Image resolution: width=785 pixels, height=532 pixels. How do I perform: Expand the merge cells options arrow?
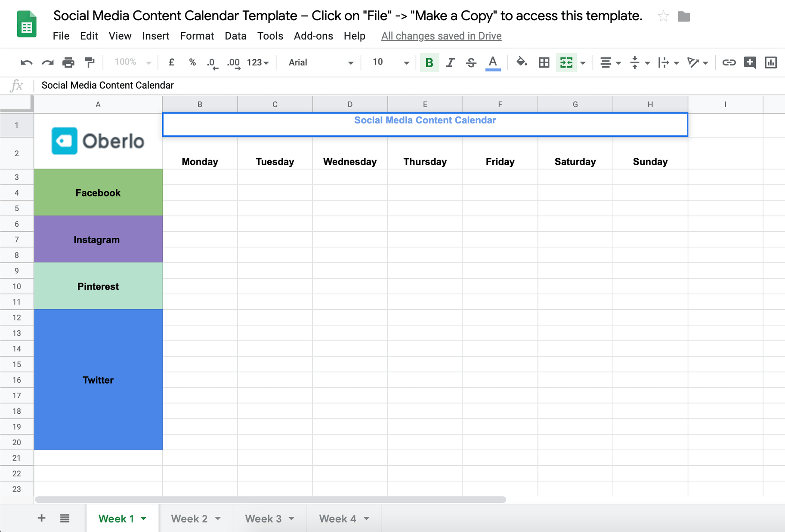click(x=583, y=63)
